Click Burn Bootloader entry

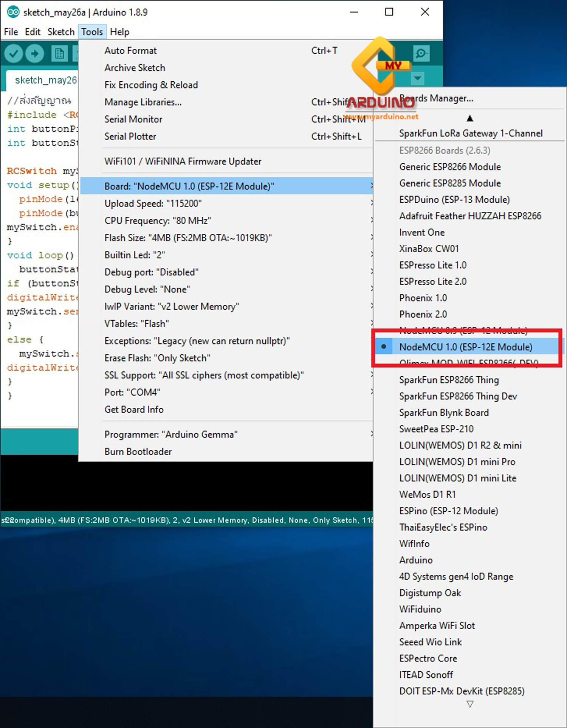[138, 452]
